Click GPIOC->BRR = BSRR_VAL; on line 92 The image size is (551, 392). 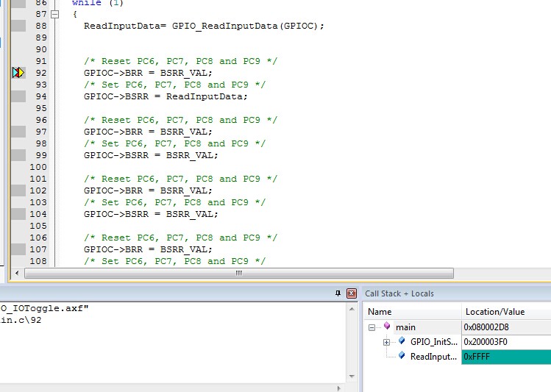coord(148,73)
